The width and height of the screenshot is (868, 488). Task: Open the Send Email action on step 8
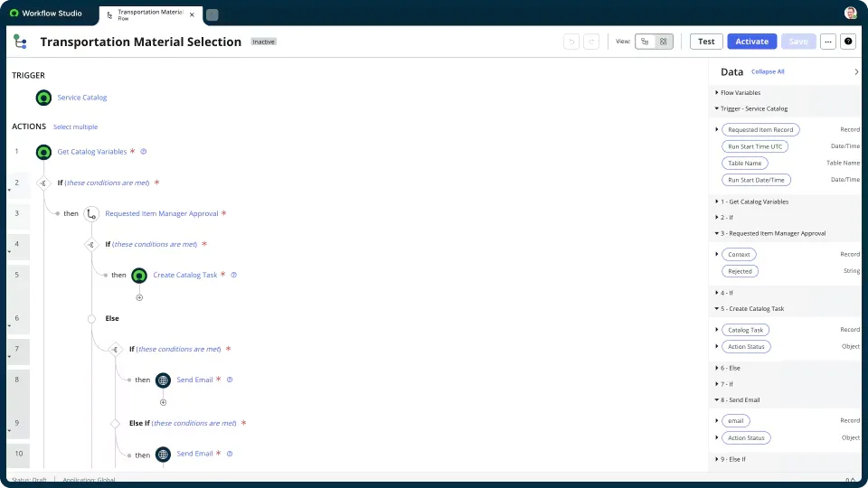(x=194, y=380)
